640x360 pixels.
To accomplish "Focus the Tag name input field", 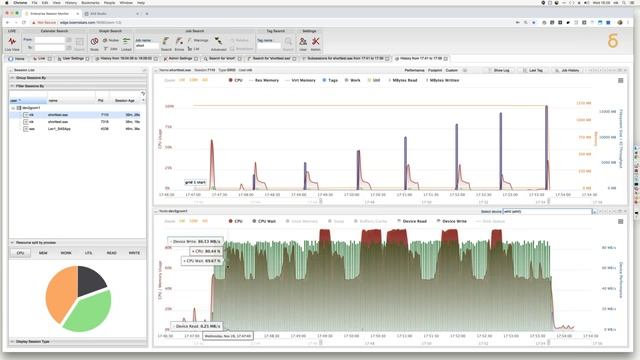I will 269,46.
